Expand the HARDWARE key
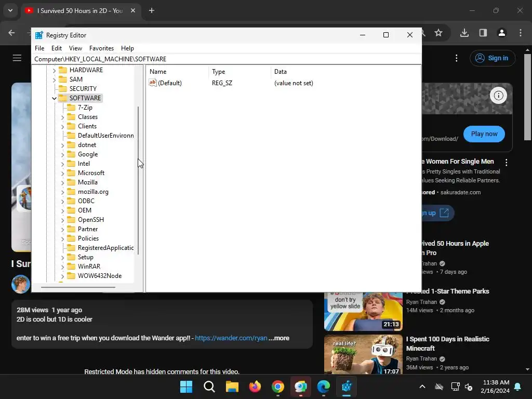Viewport: 532px width, 399px height. click(54, 70)
